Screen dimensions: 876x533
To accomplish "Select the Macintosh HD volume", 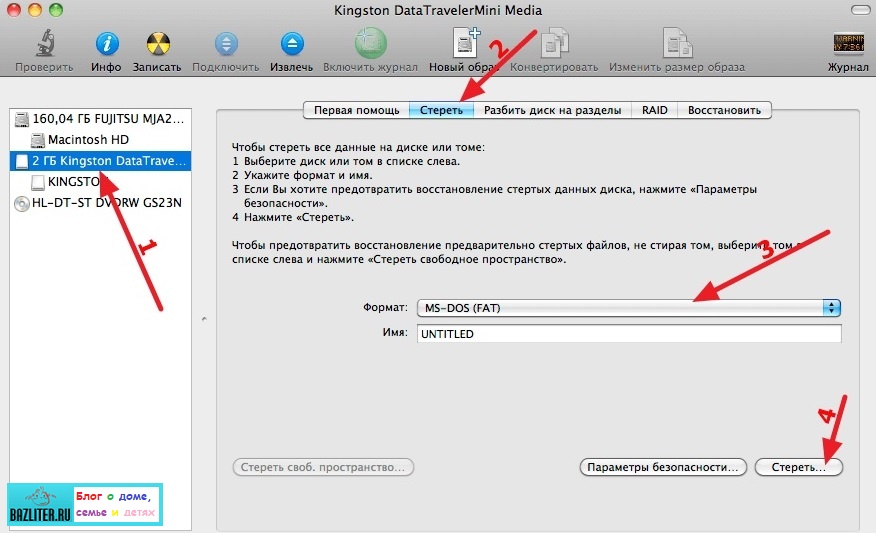I will (101, 140).
